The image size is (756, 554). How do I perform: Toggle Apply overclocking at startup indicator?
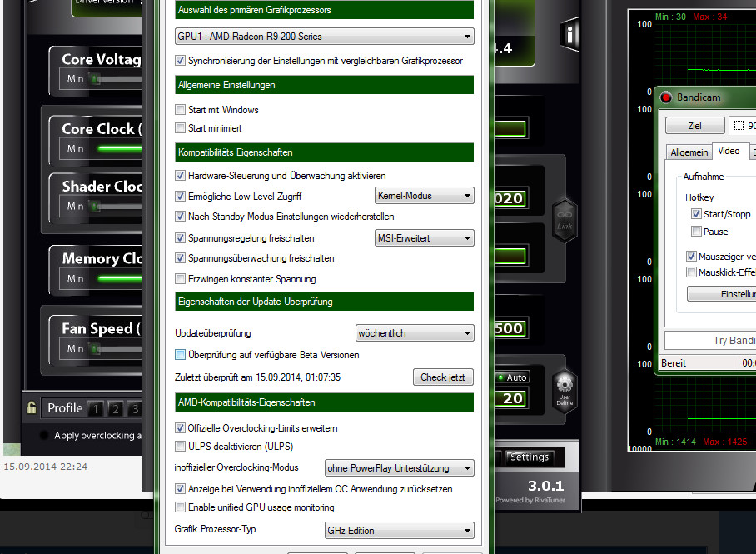[x=44, y=435]
